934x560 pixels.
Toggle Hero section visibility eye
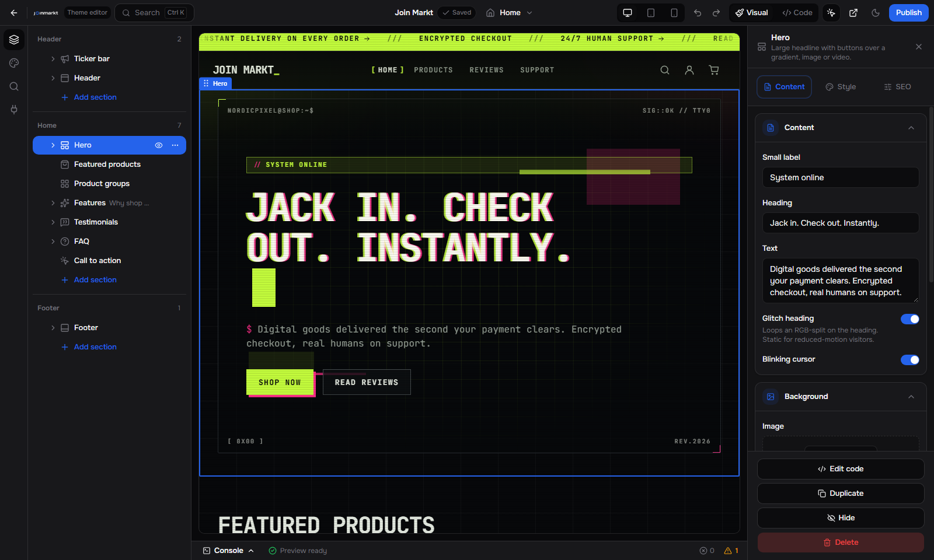coord(158,145)
